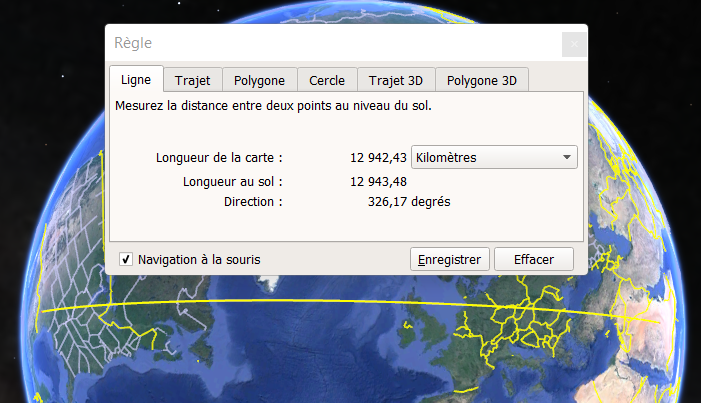
Task: Open the Trajet tab
Action: 192,81
